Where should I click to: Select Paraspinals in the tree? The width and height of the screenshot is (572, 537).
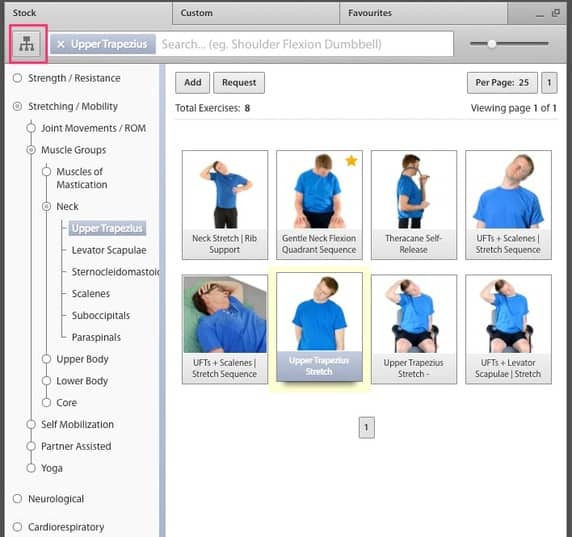96,337
